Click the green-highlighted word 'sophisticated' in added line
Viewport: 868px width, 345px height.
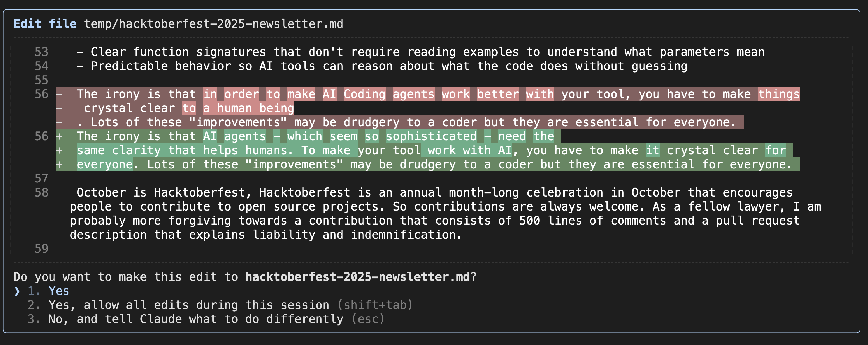click(x=431, y=136)
